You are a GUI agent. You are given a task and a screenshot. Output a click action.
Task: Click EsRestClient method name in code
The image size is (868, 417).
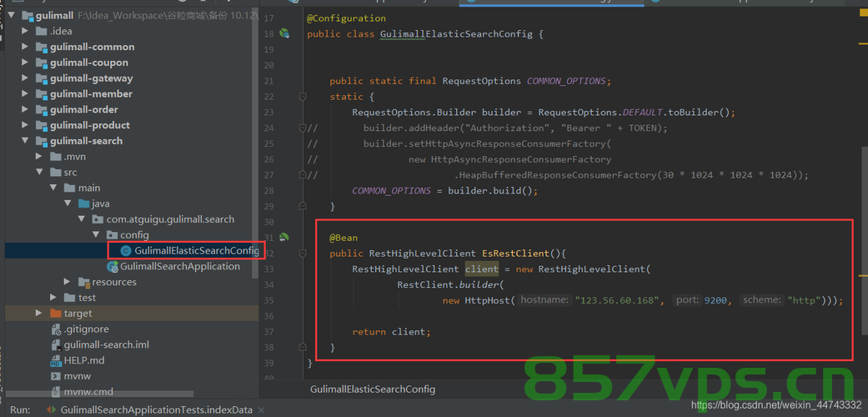[x=515, y=254]
